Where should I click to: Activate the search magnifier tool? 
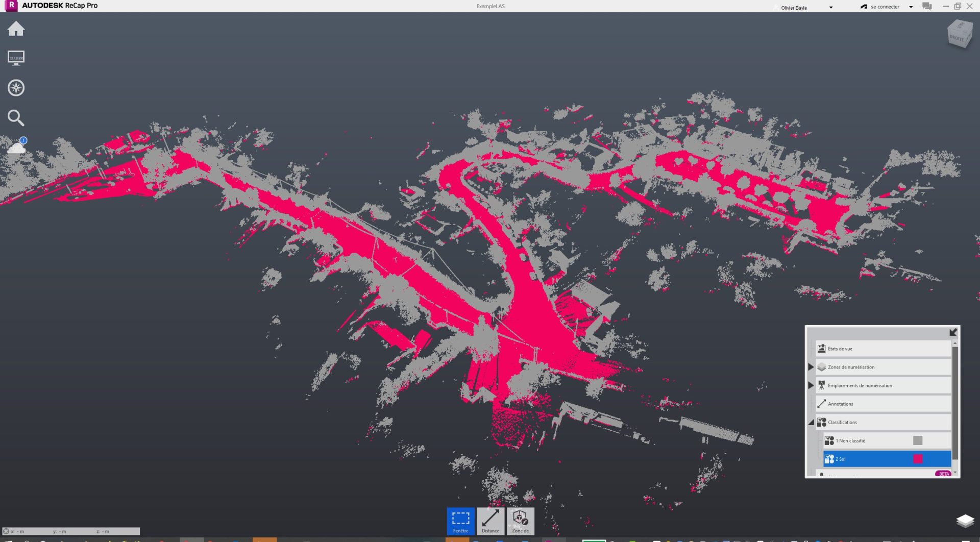(17, 117)
